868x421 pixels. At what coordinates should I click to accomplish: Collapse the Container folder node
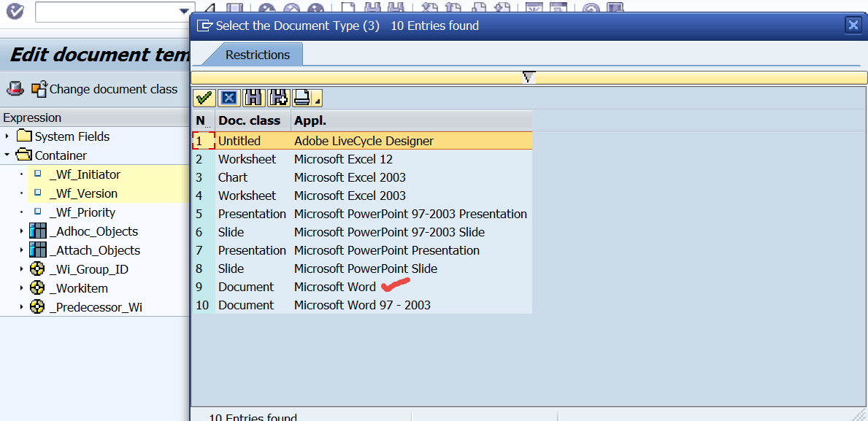[x=7, y=155]
